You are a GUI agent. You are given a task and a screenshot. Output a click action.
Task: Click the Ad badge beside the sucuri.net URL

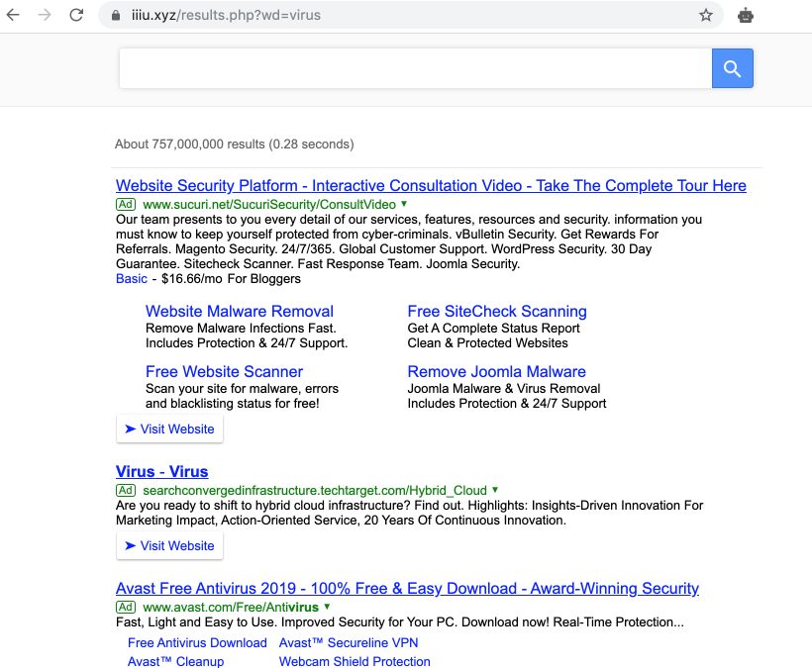point(126,204)
